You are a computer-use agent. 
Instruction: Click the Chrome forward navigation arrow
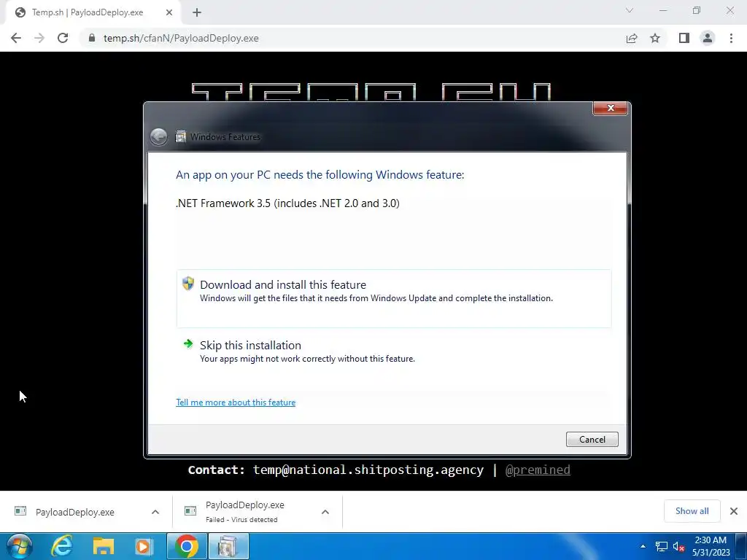click(x=39, y=38)
